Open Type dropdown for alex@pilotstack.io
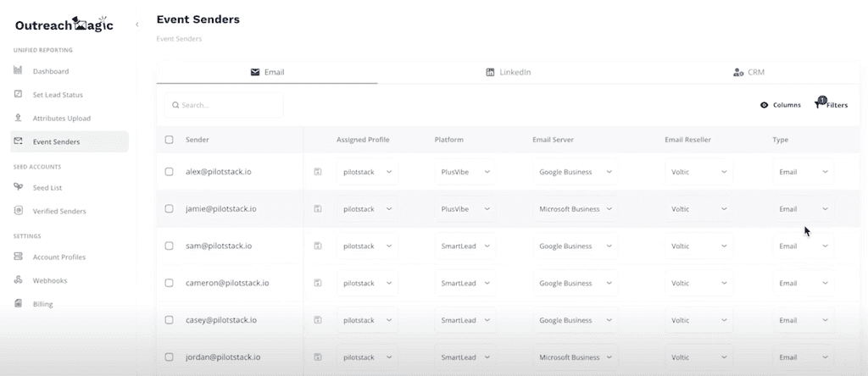Screen dimensions: 868x376 coord(804,172)
